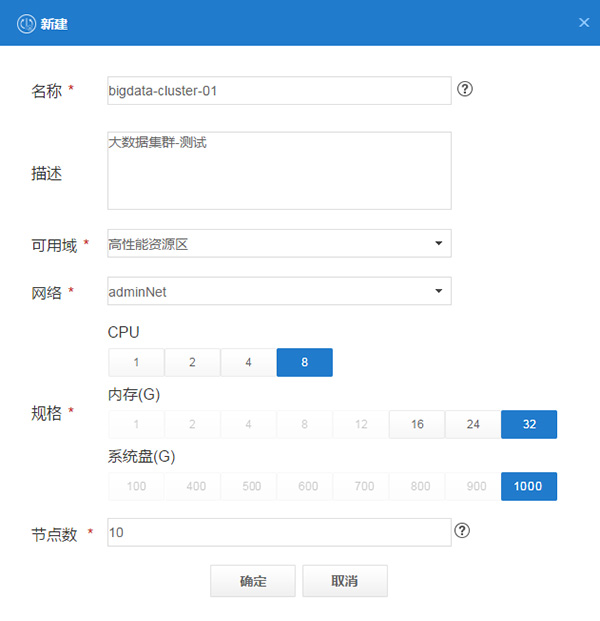Click the arrow of 网络 combo box
The image size is (600, 621).
pyautogui.click(x=438, y=291)
